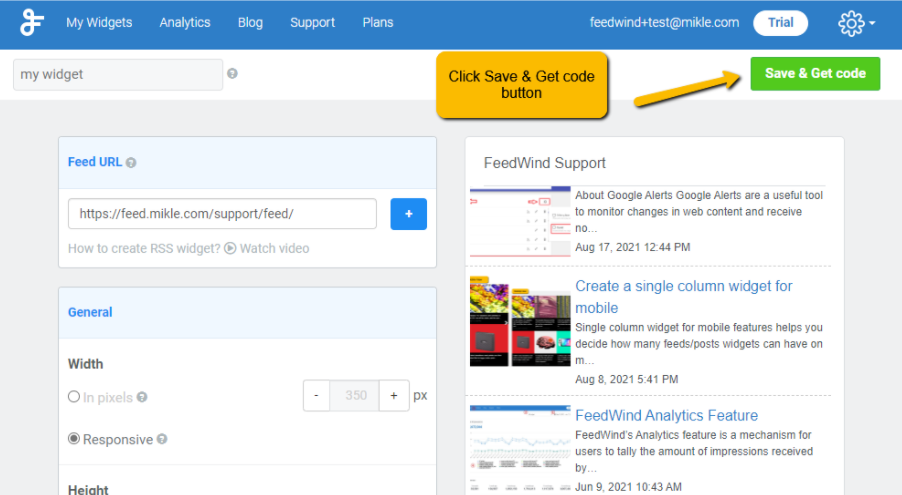The height and width of the screenshot is (495, 902).
Task: Decrease width with minus button
Action: 316,395
